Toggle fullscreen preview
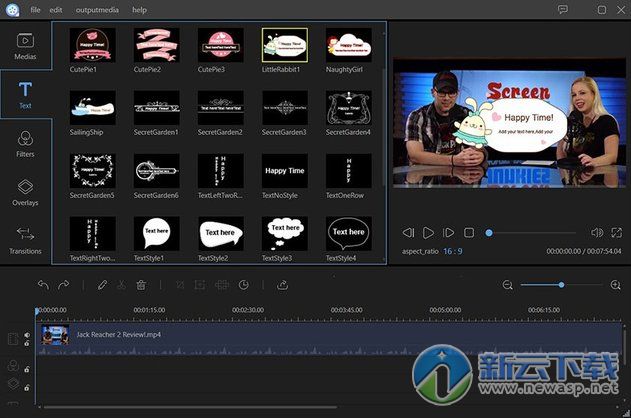 pos(617,232)
